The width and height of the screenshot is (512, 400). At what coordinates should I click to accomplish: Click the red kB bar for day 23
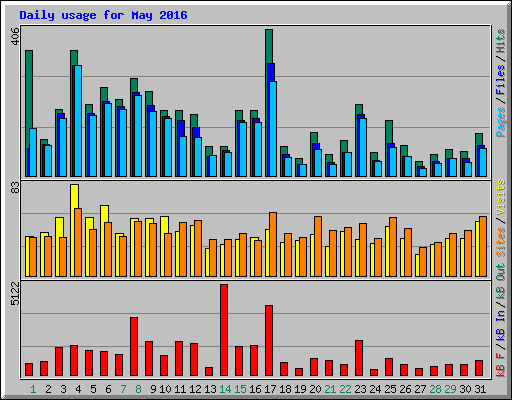tap(359, 358)
